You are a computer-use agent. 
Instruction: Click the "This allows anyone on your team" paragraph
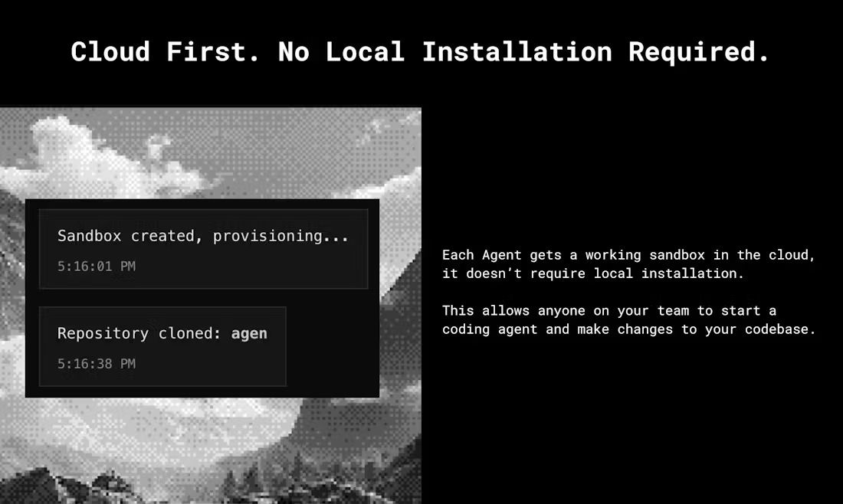(628, 319)
